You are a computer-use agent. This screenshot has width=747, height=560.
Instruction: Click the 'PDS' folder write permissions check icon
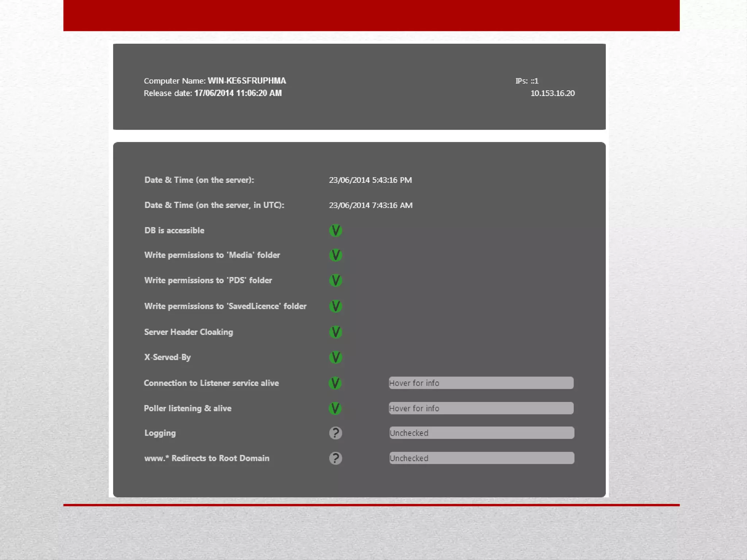(335, 280)
